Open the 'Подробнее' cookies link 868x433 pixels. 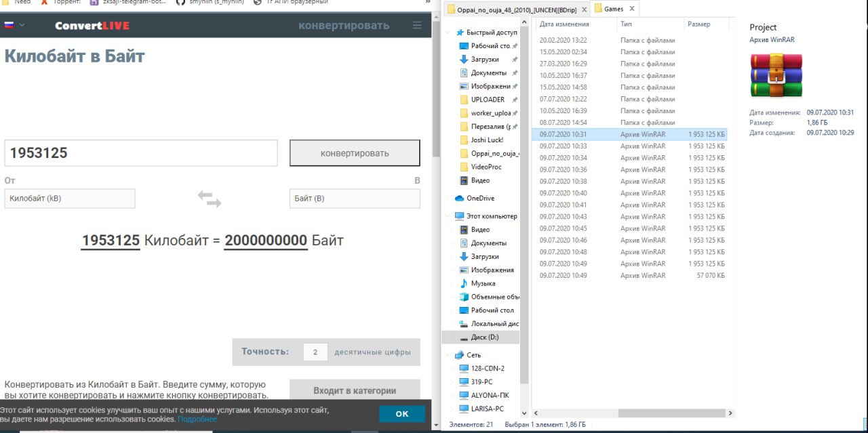(x=197, y=419)
